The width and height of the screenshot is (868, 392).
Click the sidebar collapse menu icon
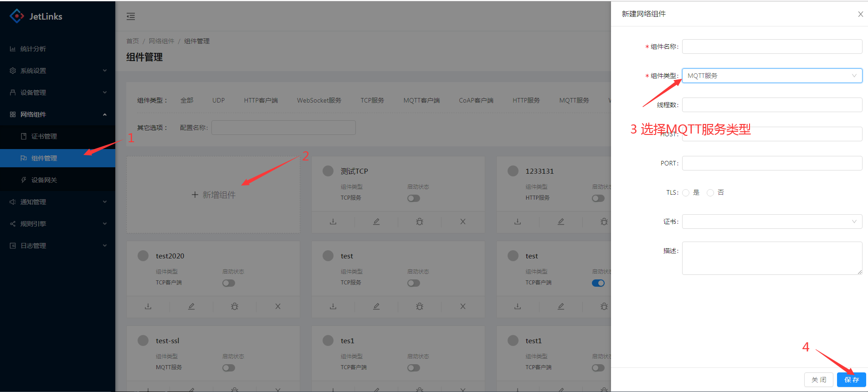[x=131, y=17]
